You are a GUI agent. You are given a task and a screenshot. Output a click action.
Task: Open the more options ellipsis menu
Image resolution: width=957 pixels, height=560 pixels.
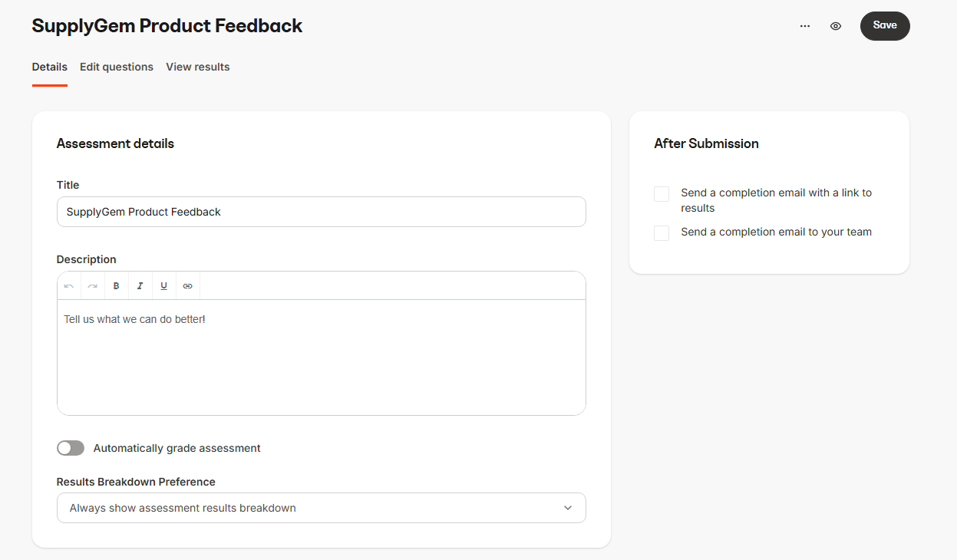(x=804, y=25)
